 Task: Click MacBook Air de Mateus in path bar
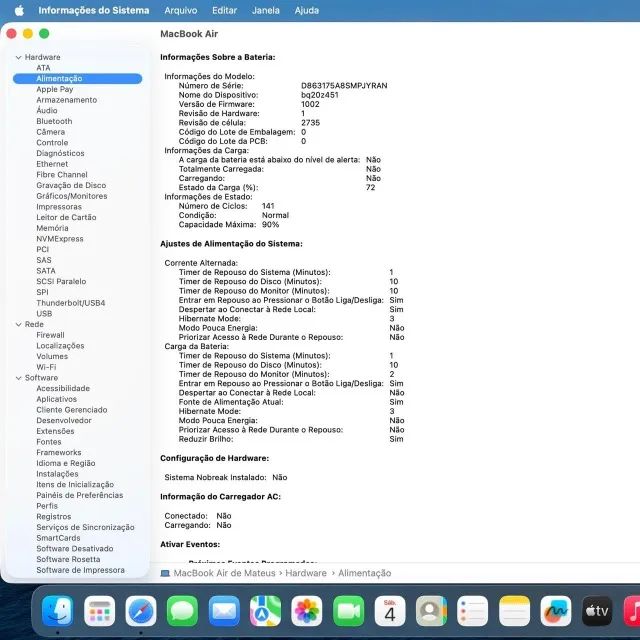tap(224, 573)
